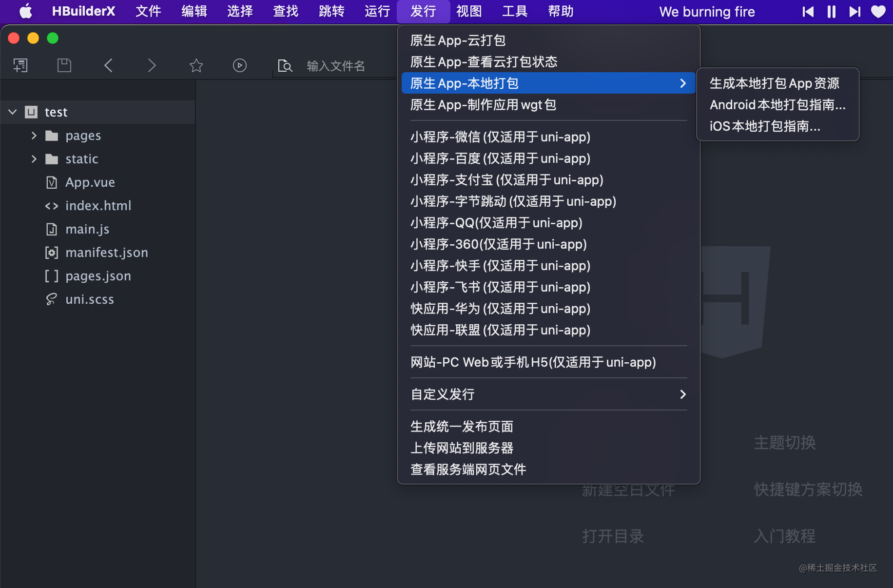893x588 pixels.
Task: Click the pages.json bracket icon
Action: [52, 276]
